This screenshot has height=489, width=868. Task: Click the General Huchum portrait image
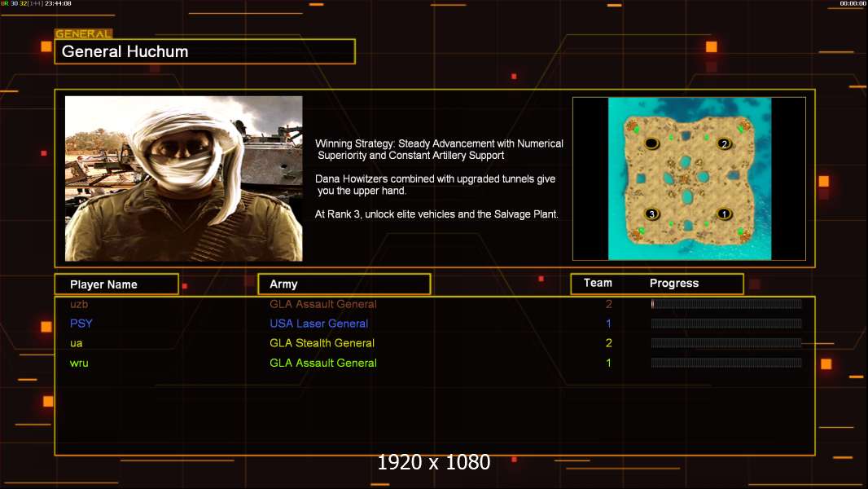[183, 178]
